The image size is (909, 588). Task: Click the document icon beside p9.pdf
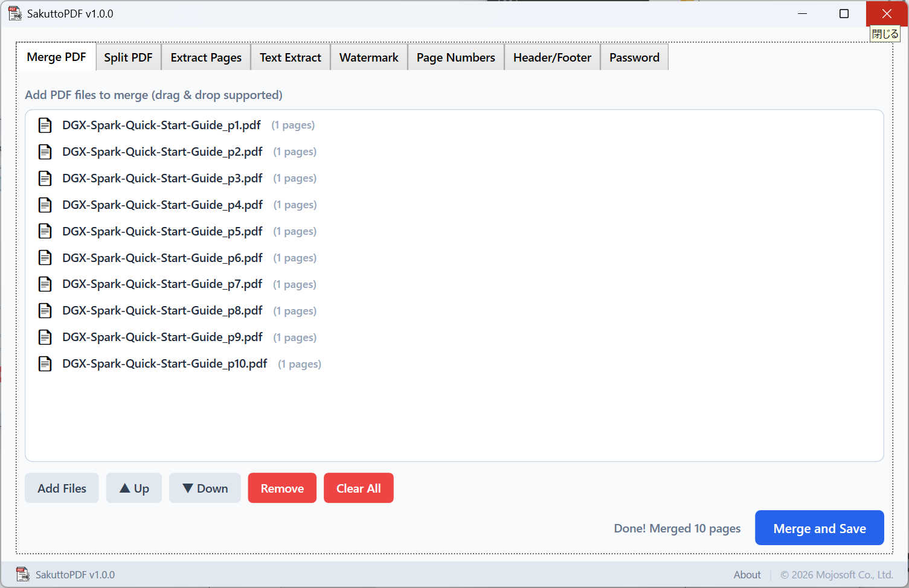click(x=45, y=337)
